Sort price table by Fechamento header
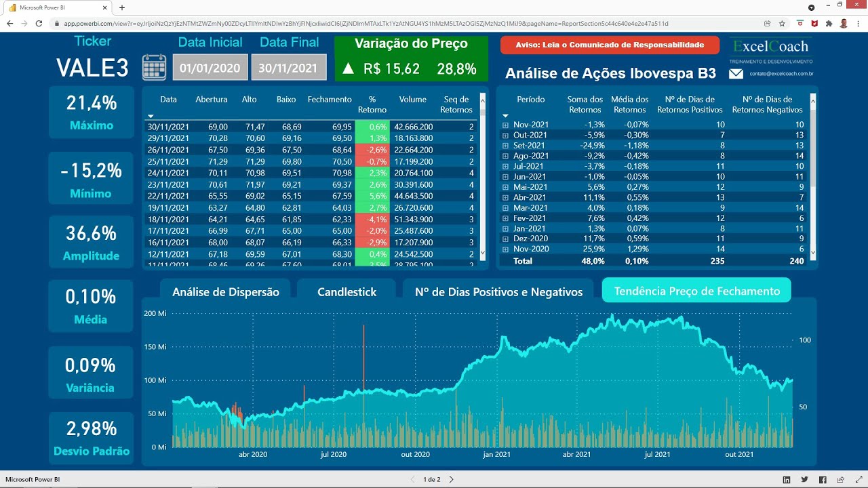868x488 pixels. pos(330,100)
